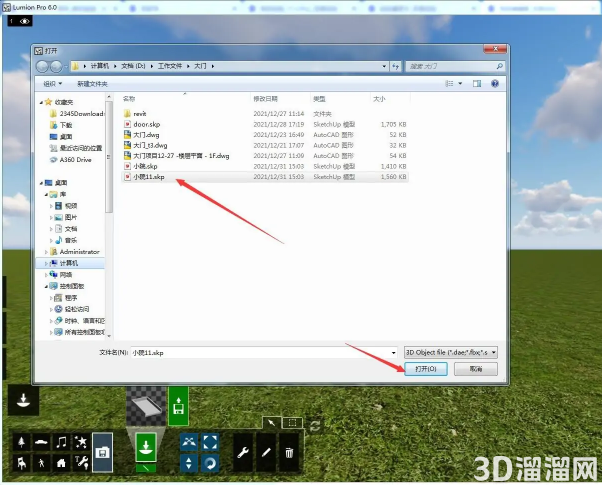Click the refresh button beside address bar

point(395,66)
